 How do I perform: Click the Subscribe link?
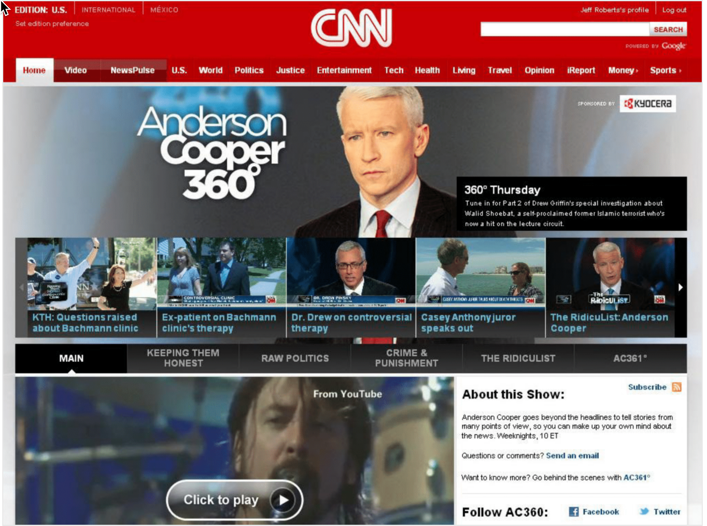pyautogui.click(x=647, y=387)
